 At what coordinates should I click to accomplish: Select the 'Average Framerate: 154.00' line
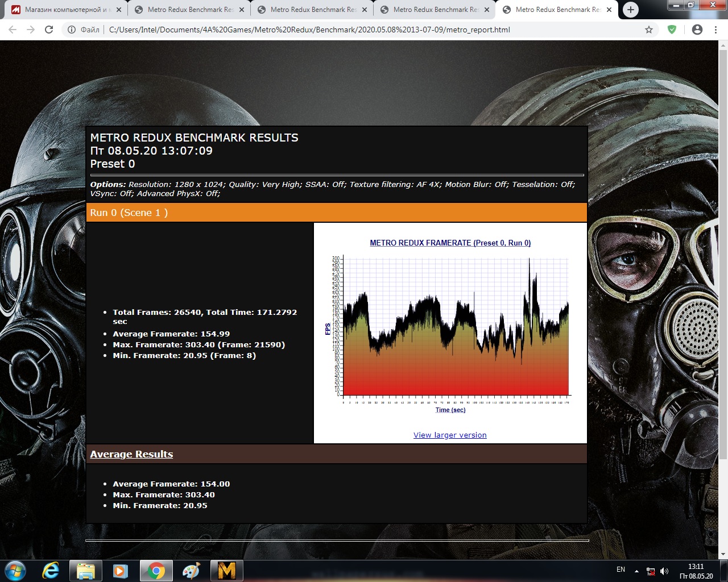(x=171, y=484)
